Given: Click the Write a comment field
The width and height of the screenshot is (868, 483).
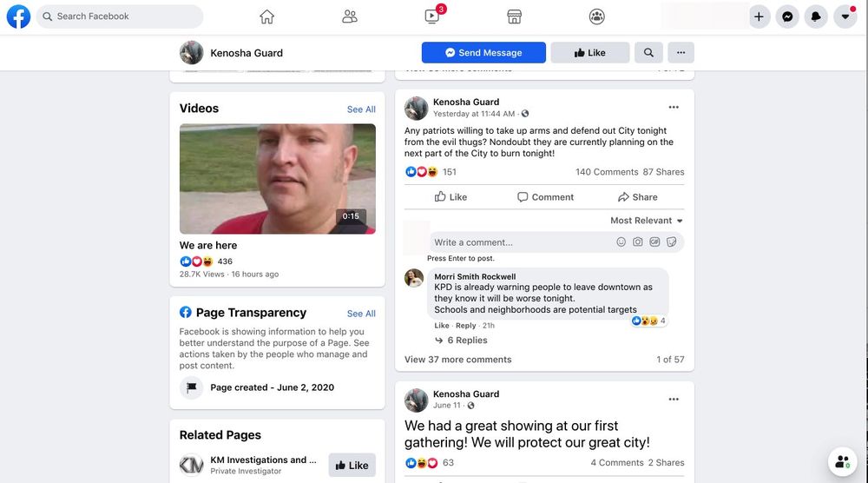Looking at the screenshot, I should [520, 242].
